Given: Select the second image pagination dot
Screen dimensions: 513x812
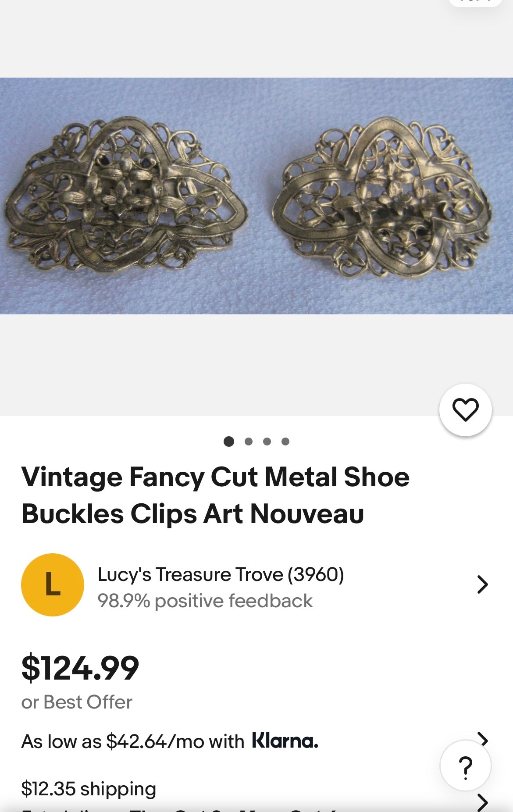Looking at the screenshot, I should click(249, 442).
